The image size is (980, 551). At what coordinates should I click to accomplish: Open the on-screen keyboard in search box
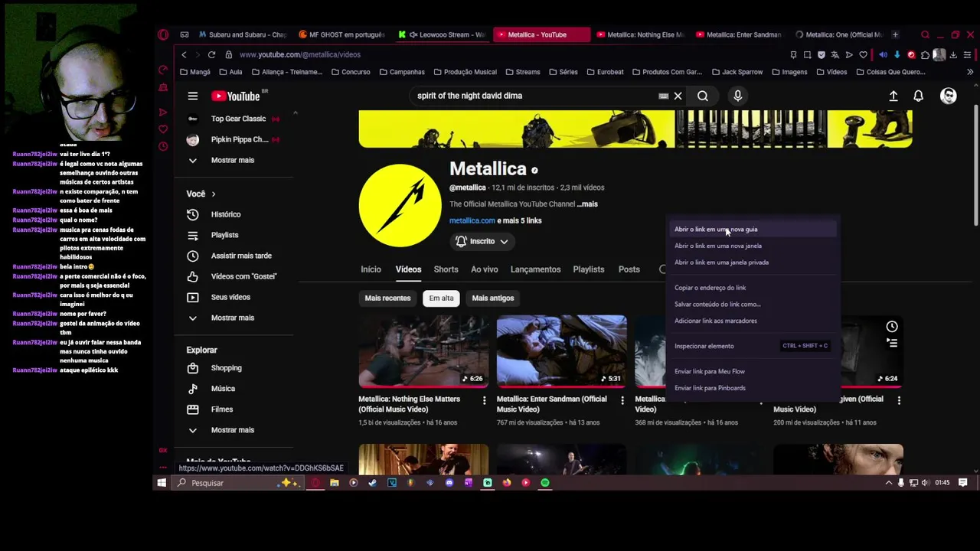coord(663,96)
